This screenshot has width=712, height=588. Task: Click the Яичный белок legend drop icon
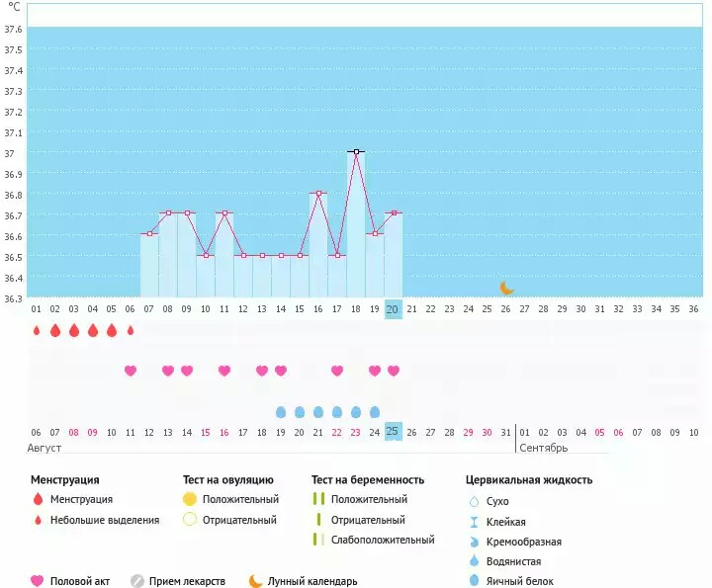point(475,581)
